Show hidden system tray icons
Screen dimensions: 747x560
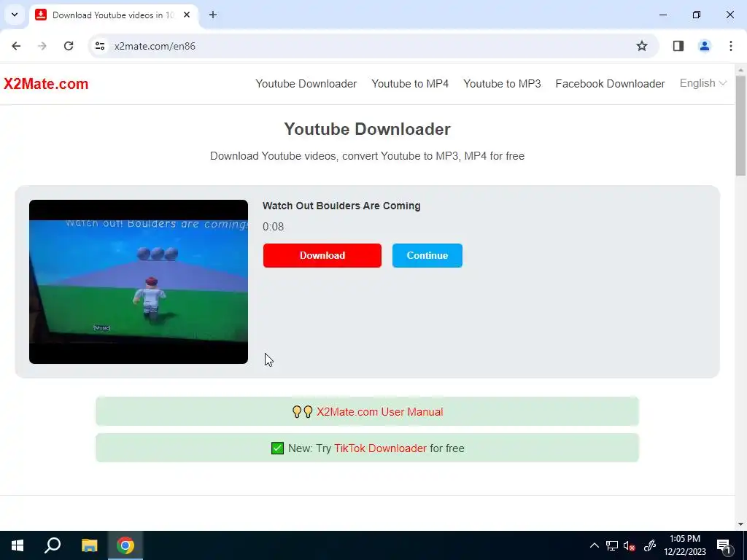tap(594, 545)
